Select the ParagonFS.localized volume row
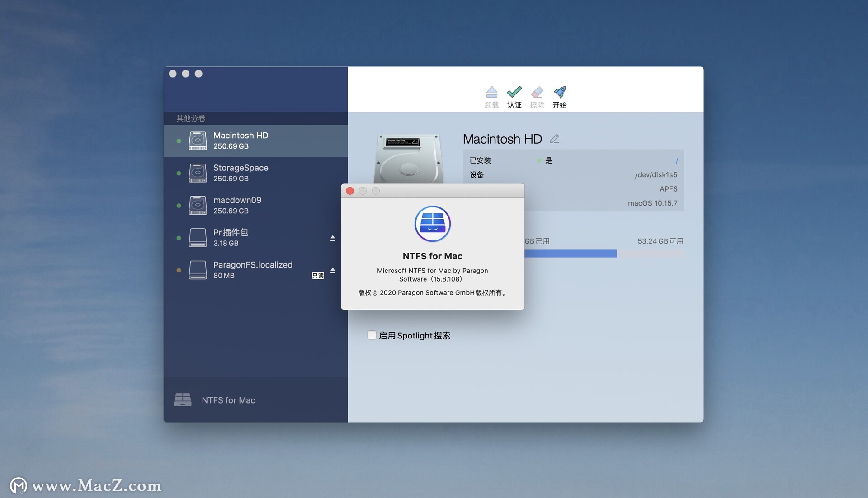Screen dimensions: 868x498 point(256,270)
